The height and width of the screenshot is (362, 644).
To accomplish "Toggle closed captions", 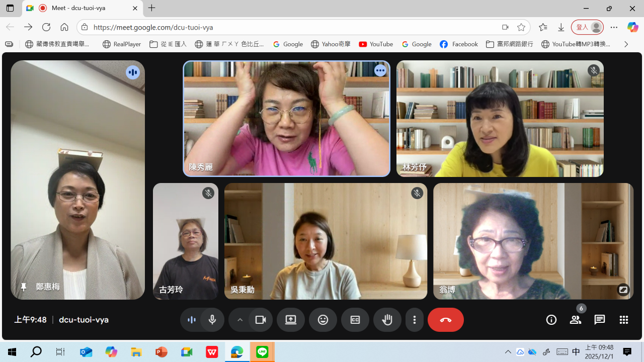I will pyautogui.click(x=355, y=320).
